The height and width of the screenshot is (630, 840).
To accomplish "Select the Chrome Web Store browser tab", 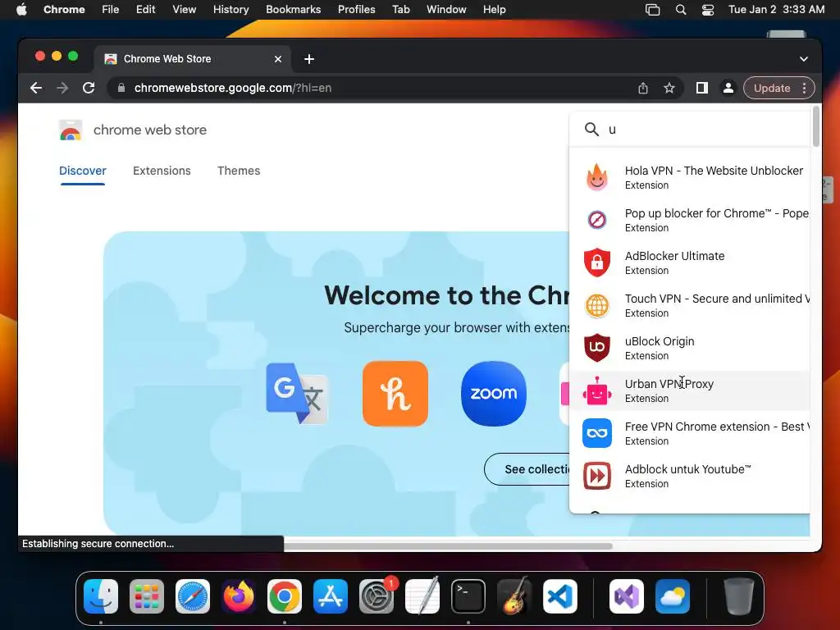I will pyautogui.click(x=193, y=59).
